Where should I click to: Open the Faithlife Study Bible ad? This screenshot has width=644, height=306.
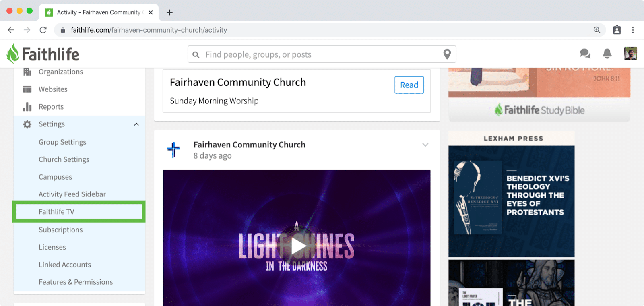(539, 95)
